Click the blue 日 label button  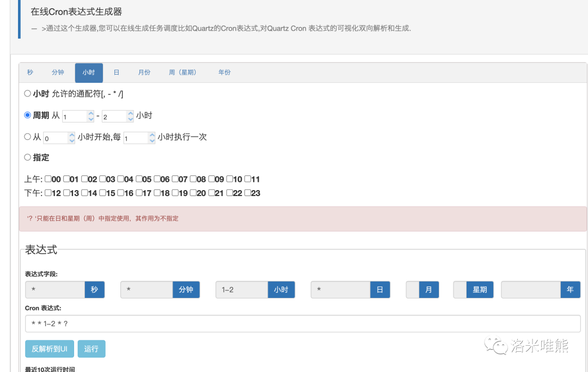[x=380, y=290]
